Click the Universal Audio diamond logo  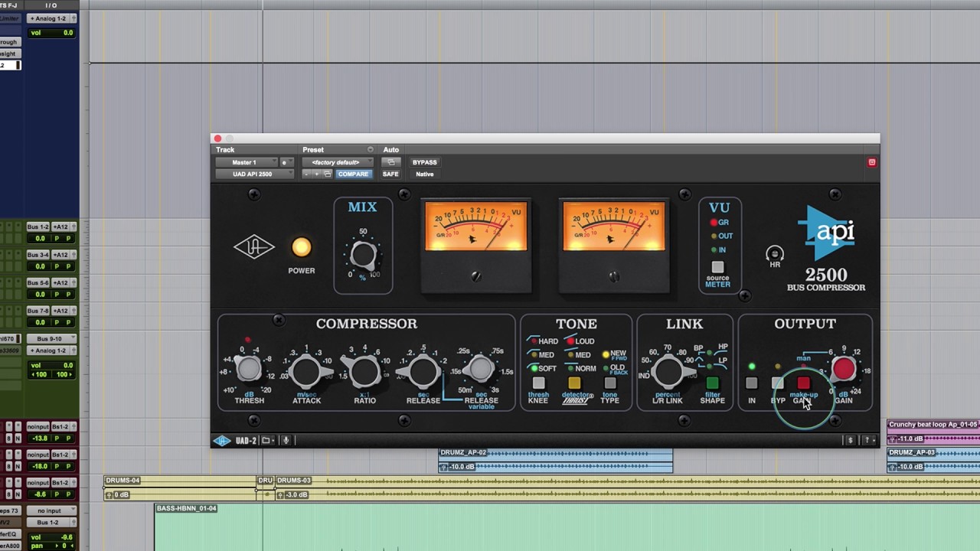coord(254,247)
